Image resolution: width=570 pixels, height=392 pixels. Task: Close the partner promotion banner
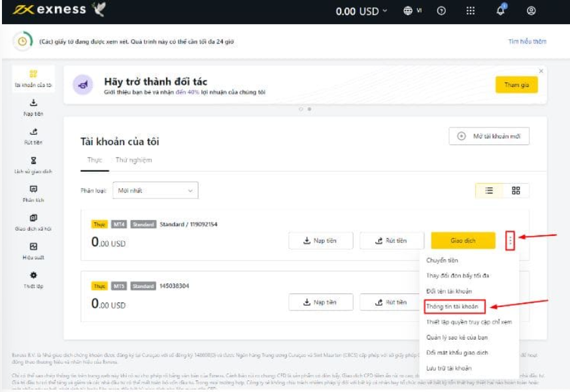(541, 71)
